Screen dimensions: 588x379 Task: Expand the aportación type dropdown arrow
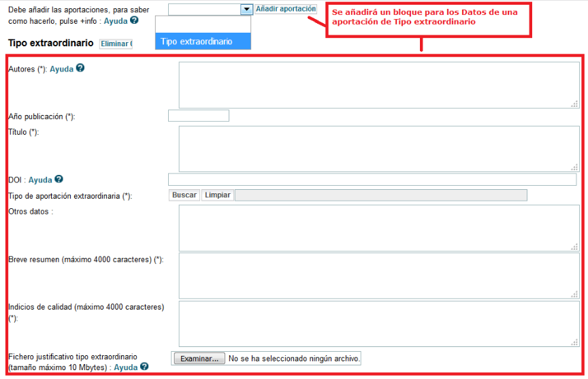click(x=246, y=10)
